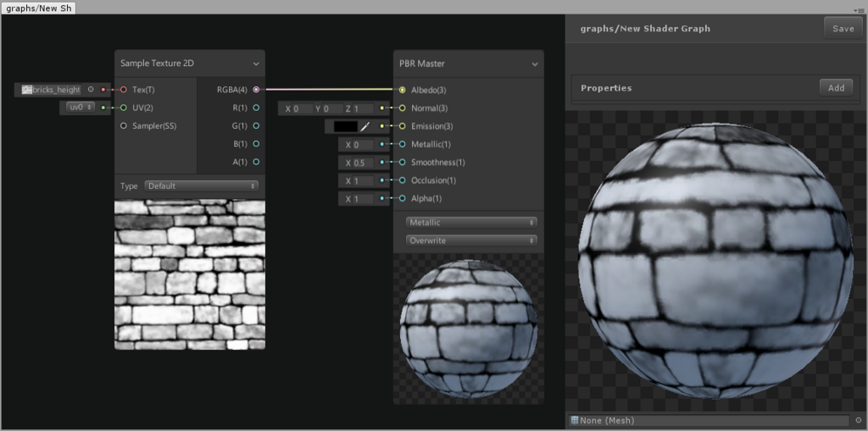Select the Sample Texture 2D node title
Screen dimensions: 868x431
[157, 64]
